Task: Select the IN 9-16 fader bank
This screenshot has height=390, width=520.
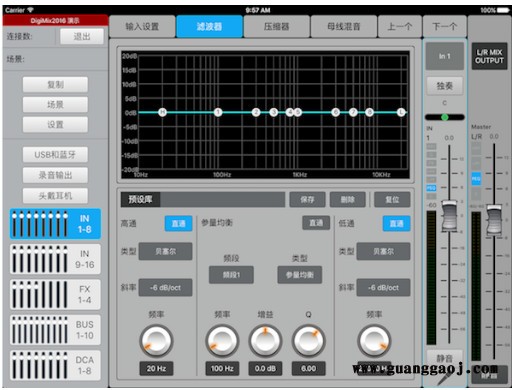Action: tap(55, 259)
